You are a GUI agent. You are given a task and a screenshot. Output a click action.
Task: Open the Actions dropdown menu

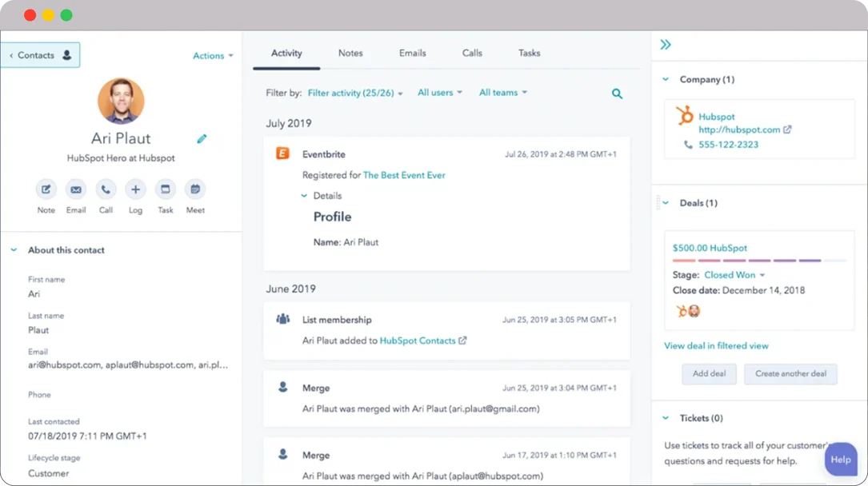coord(212,55)
